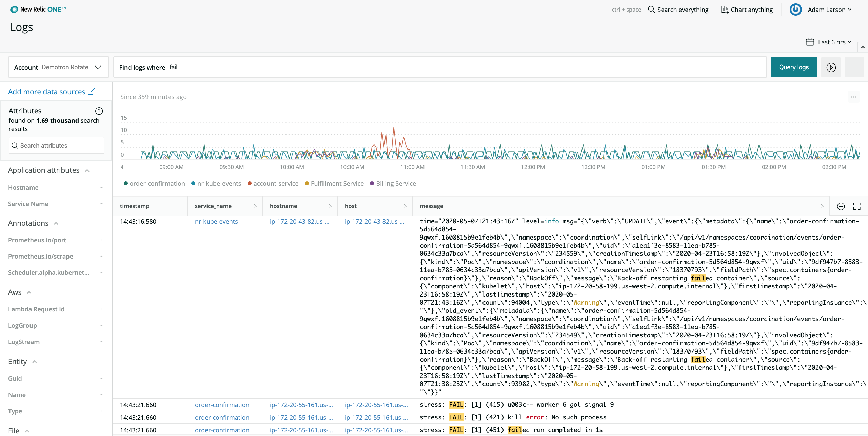Open options dots next to Service Name
Screen dimensions: 868x436
tap(101, 204)
